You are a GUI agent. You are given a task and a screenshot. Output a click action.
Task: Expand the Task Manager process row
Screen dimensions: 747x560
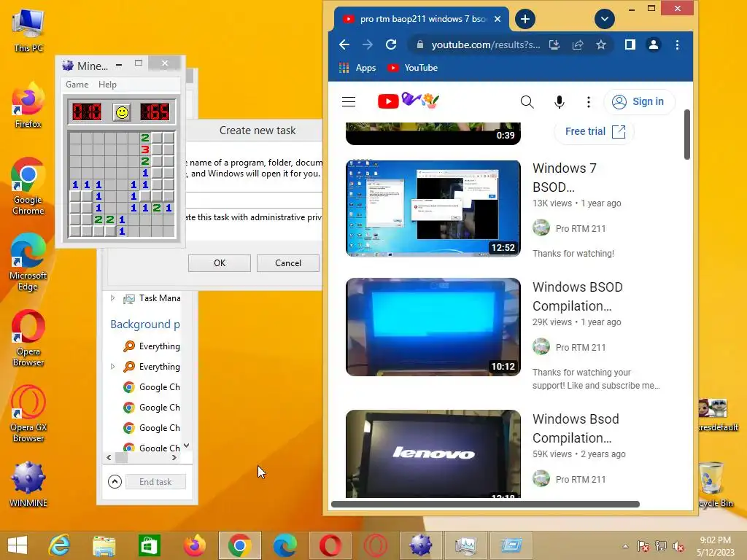click(x=112, y=298)
